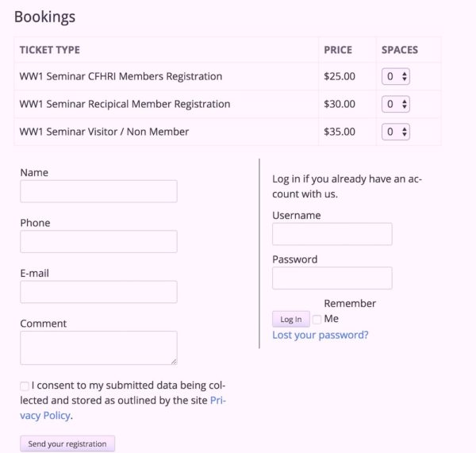
Task: Click the SPACES column header
Action: [x=399, y=50]
